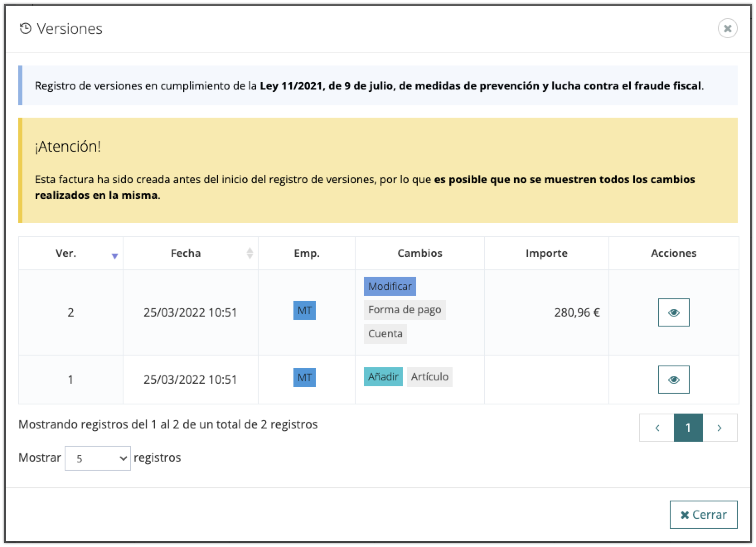Viewport: 756px width, 547px height.
Task: Click the Cuenta change tag
Action: coord(385,334)
